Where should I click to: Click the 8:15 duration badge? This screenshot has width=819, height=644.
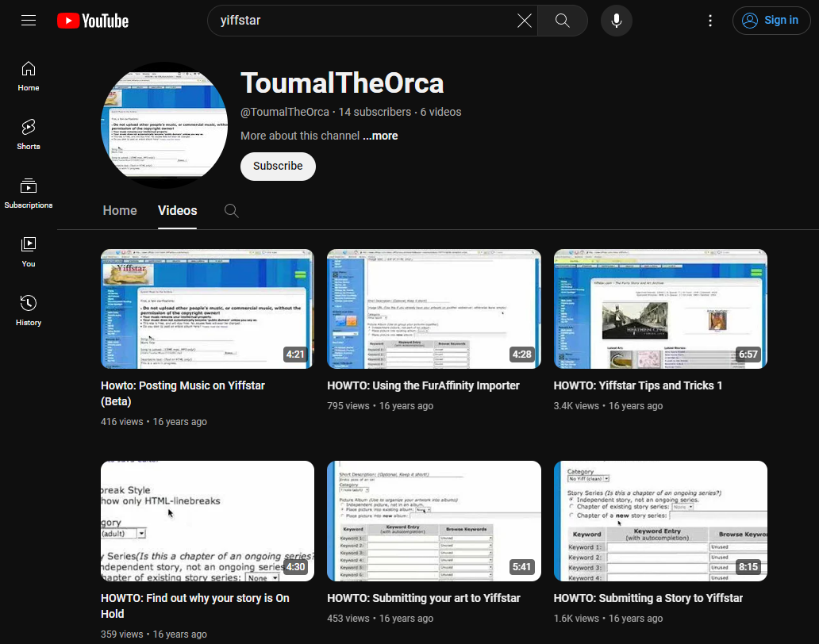click(x=748, y=567)
